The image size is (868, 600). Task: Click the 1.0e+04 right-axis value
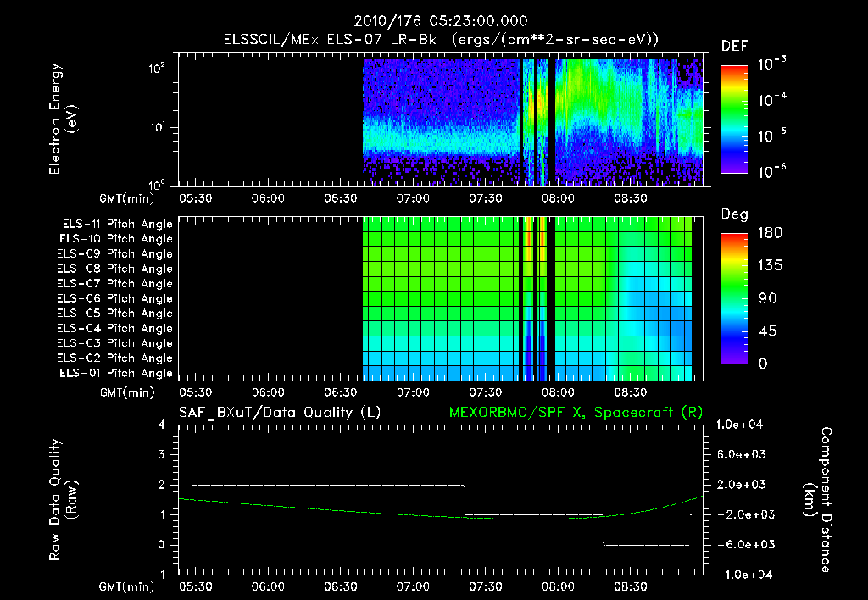(739, 425)
